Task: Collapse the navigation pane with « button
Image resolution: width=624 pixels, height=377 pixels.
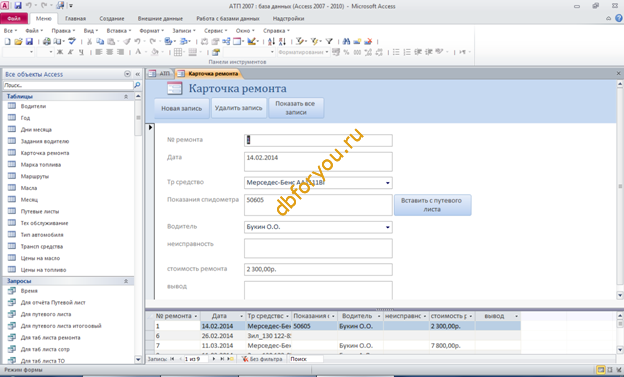Action: click(x=138, y=74)
